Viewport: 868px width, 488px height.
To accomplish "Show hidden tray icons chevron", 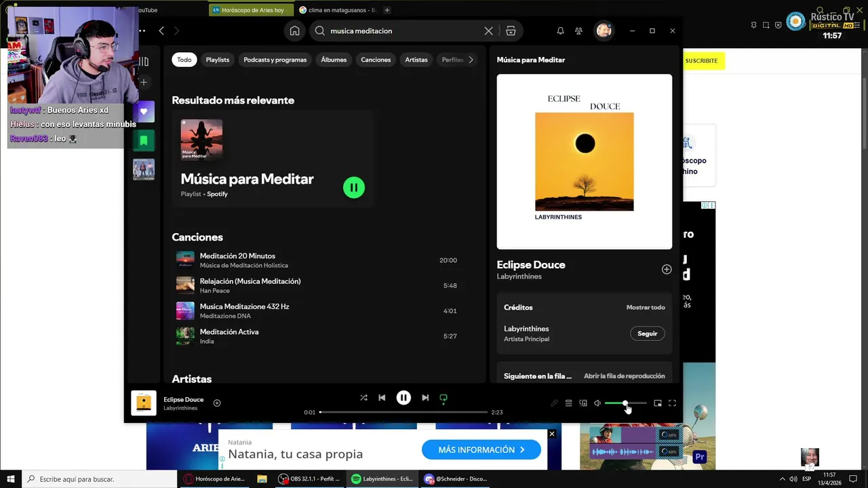I will tap(782, 479).
